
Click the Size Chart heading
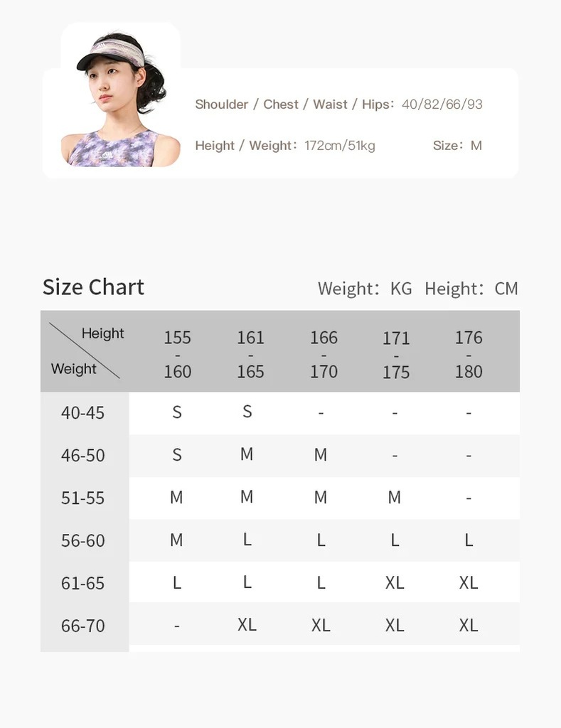pos(93,287)
